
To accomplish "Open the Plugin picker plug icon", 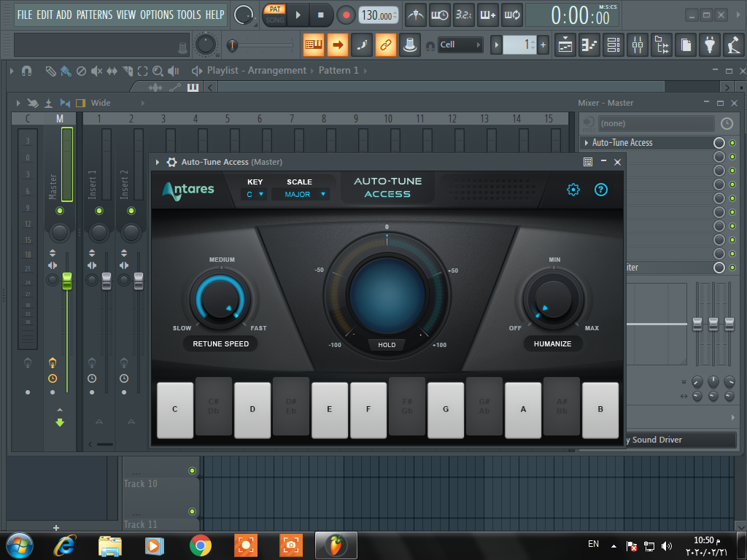I will pos(710,45).
